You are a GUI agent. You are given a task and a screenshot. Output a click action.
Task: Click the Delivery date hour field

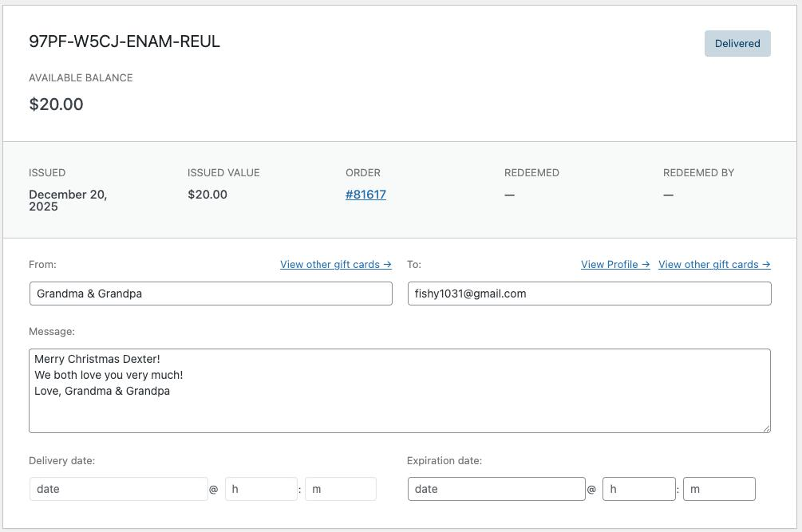pyautogui.click(x=261, y=489)
